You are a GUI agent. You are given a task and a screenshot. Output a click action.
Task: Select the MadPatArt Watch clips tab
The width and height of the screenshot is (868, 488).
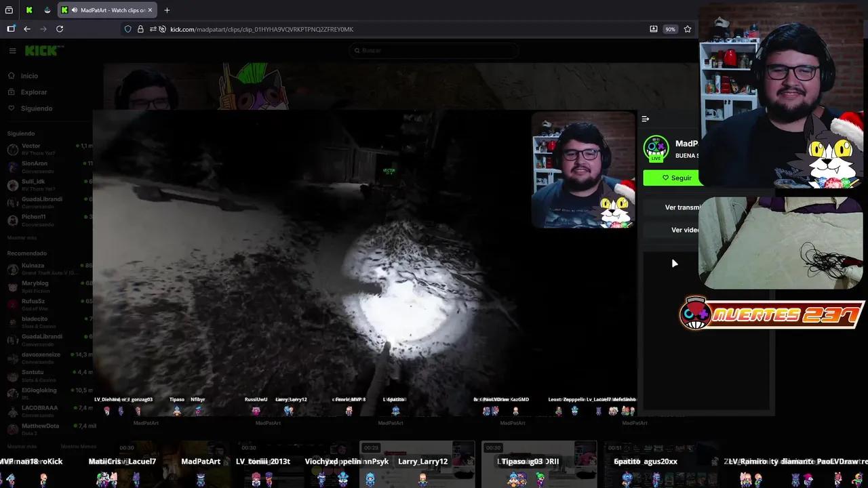[x=106, y=10]
